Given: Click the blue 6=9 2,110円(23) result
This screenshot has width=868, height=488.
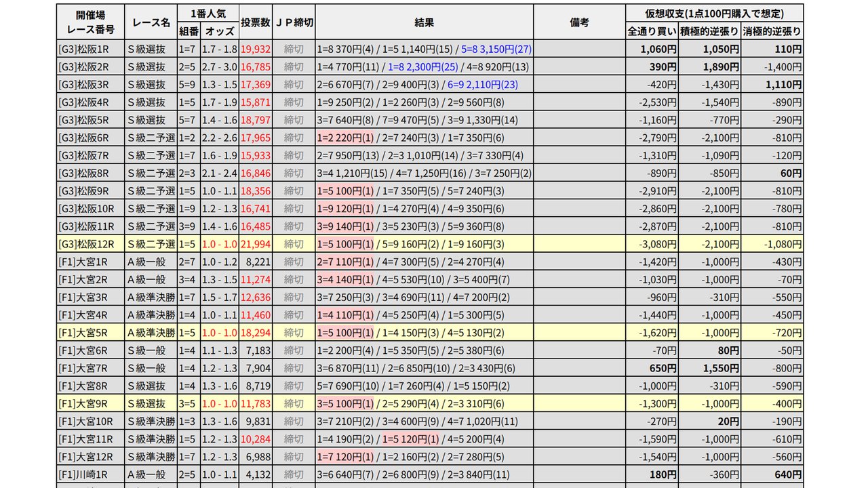Looking at the screenshot, I should (x=484, y=84).
